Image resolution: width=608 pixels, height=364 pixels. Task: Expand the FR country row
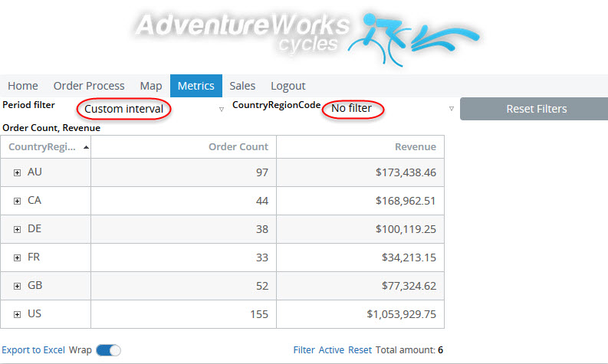click(17, 258)
